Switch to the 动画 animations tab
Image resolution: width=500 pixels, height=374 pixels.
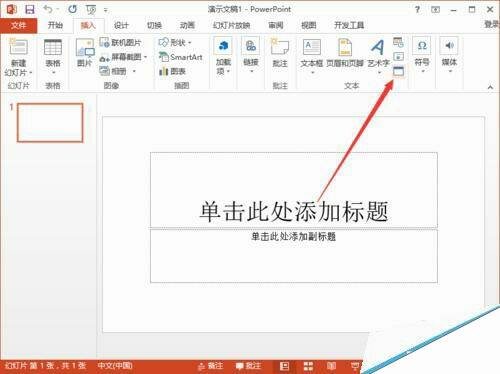click(187, 25)
